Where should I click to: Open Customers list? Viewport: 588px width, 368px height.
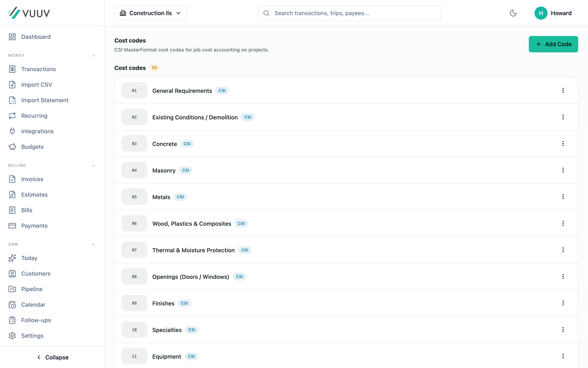29,274
